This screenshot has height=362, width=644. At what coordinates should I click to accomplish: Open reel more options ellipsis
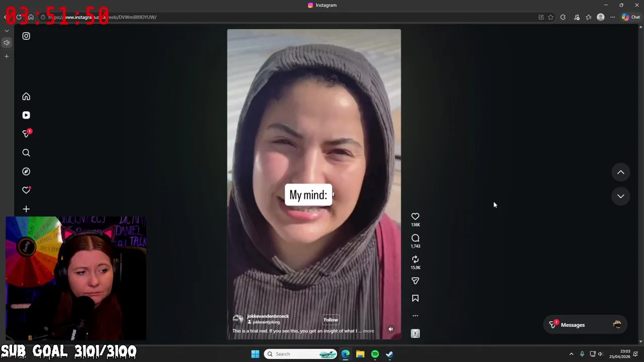click(x=415, y=316)
